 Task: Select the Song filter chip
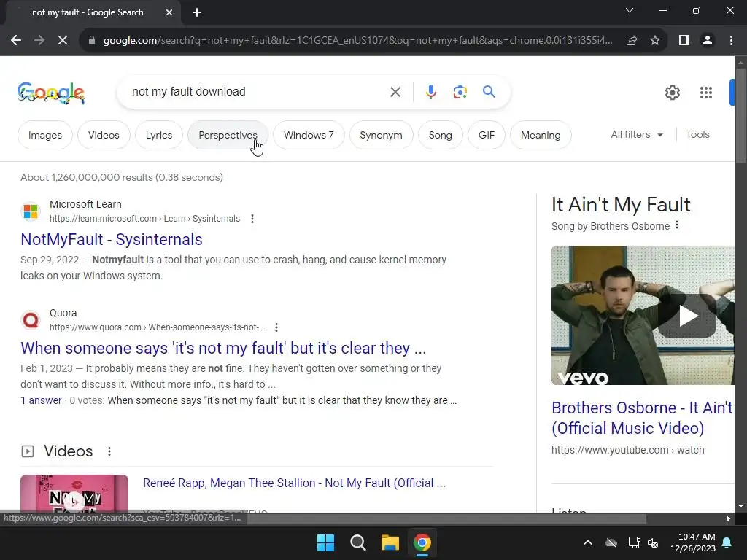[440, 135]
